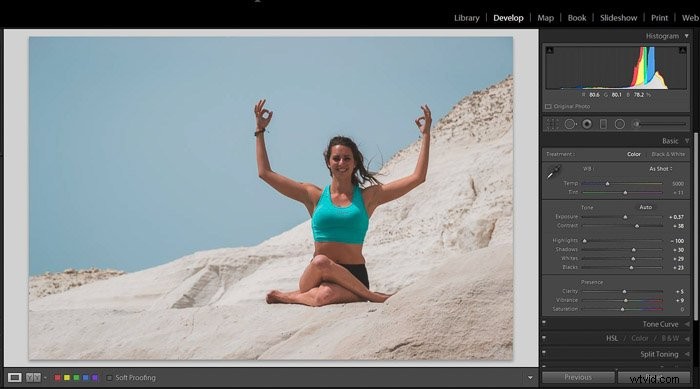Open the Book module

[577, 18]
